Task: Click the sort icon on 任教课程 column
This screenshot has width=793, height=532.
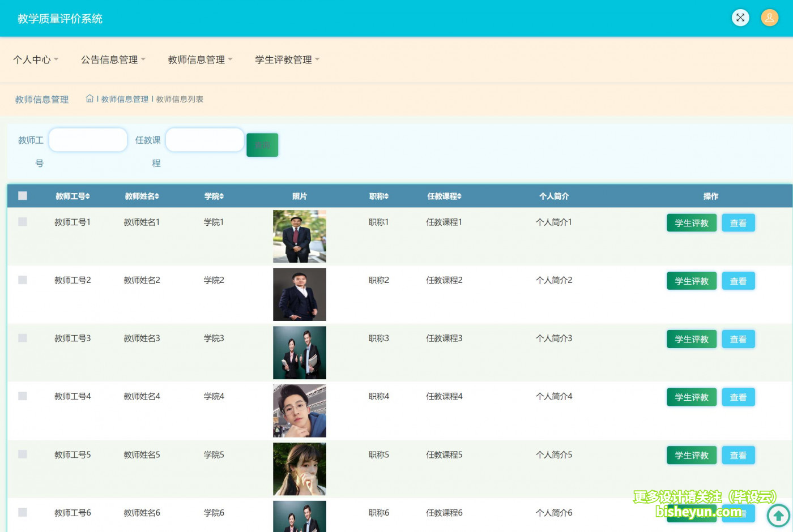Action: [460, 196]
